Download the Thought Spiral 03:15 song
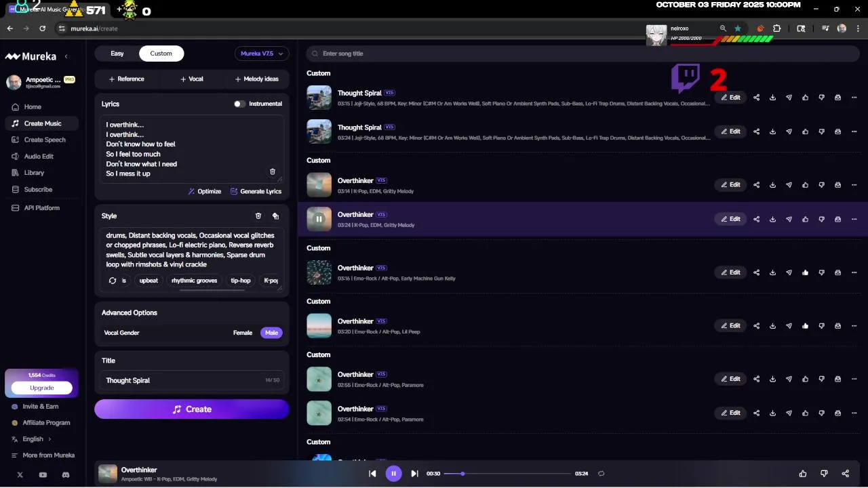The width and height of the screenshot is (868, 488). pyautogui.click(x=772, y=98)
